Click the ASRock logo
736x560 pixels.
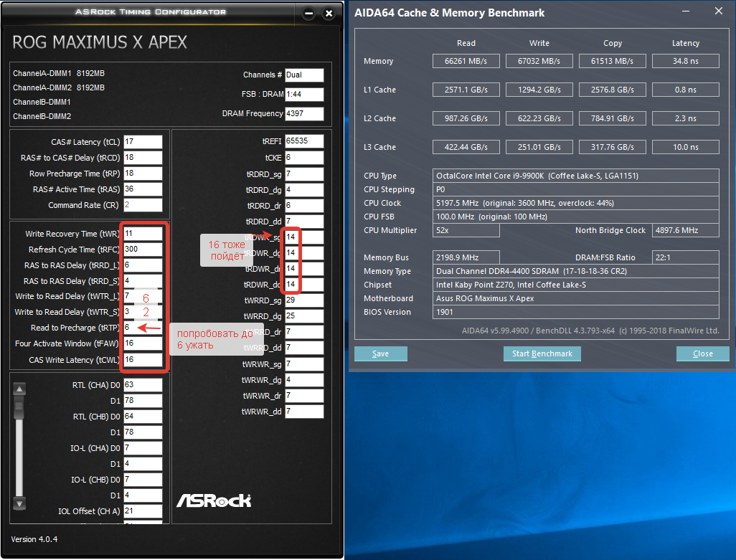pyautogui.click(x=214, y=500)
